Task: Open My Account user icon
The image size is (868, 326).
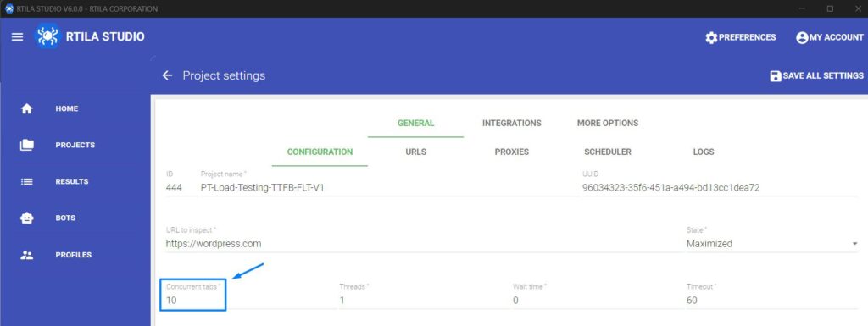Action: (x=802, y=37)
